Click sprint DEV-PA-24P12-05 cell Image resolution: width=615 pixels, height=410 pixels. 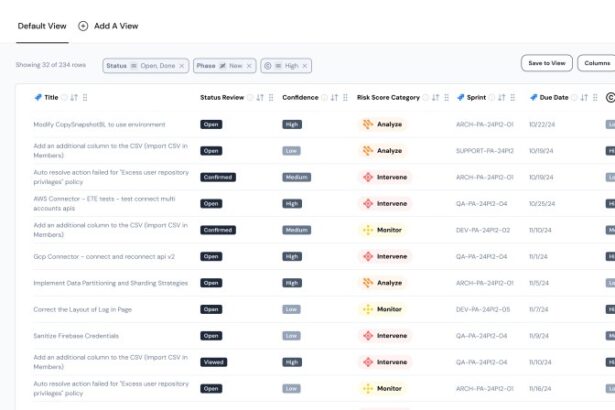click(483, 309)
